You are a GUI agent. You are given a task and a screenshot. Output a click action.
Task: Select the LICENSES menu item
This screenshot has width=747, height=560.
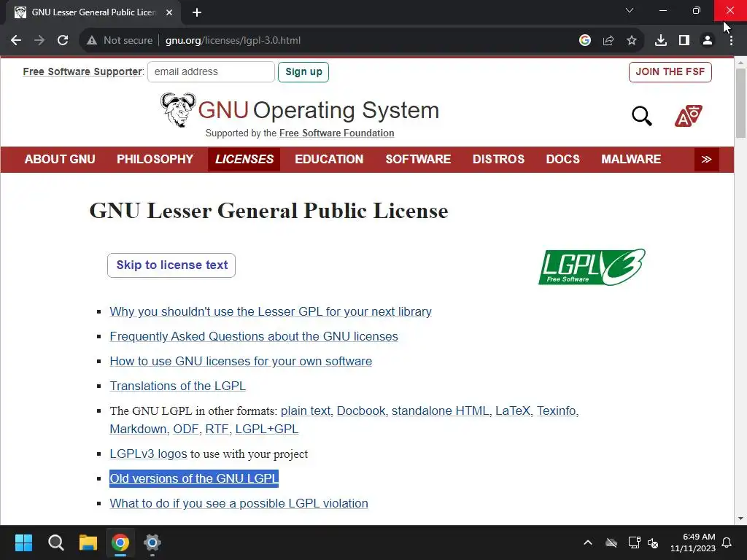click(244, 159)
